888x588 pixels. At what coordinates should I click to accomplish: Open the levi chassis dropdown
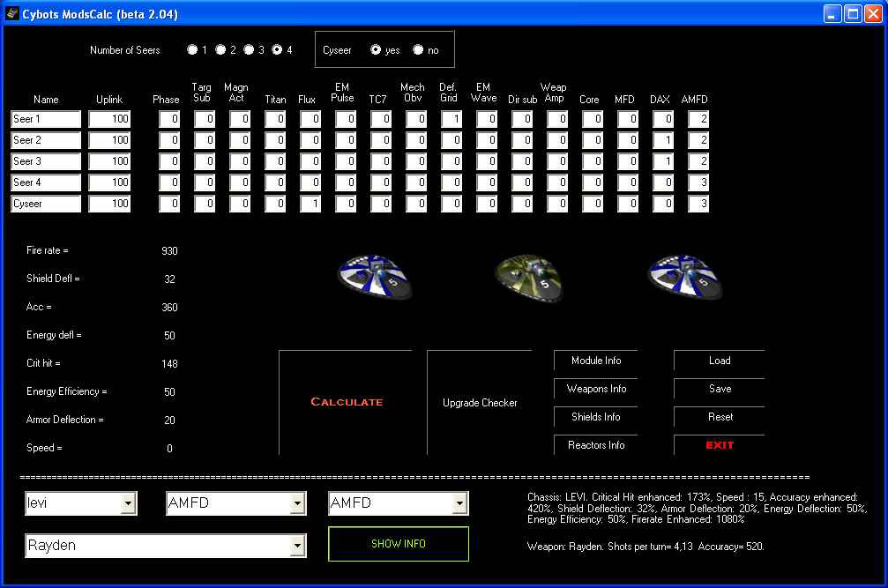coord(129,503)
